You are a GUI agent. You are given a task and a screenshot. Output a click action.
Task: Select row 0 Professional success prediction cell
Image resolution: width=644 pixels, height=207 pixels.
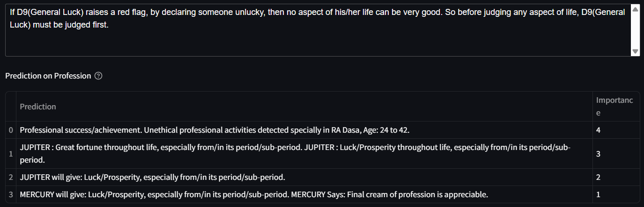click(304, 130)
